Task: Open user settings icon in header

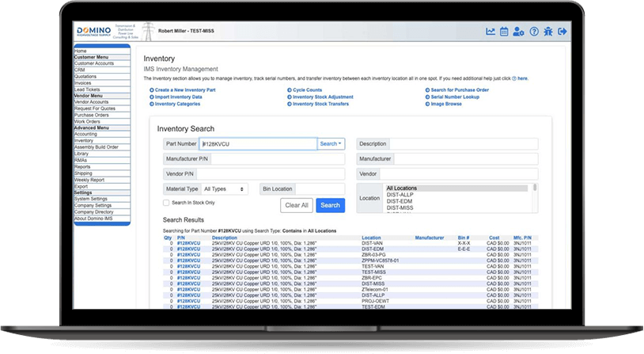Action: [x=518, y=31]
